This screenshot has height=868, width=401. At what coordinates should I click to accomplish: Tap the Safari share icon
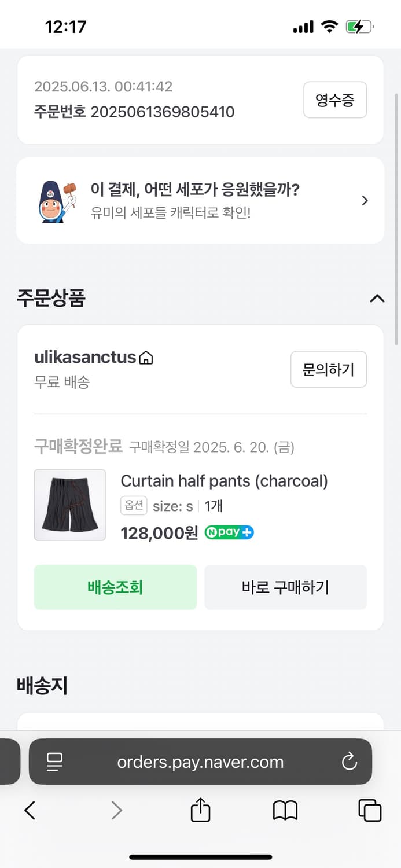coord(200,810)
